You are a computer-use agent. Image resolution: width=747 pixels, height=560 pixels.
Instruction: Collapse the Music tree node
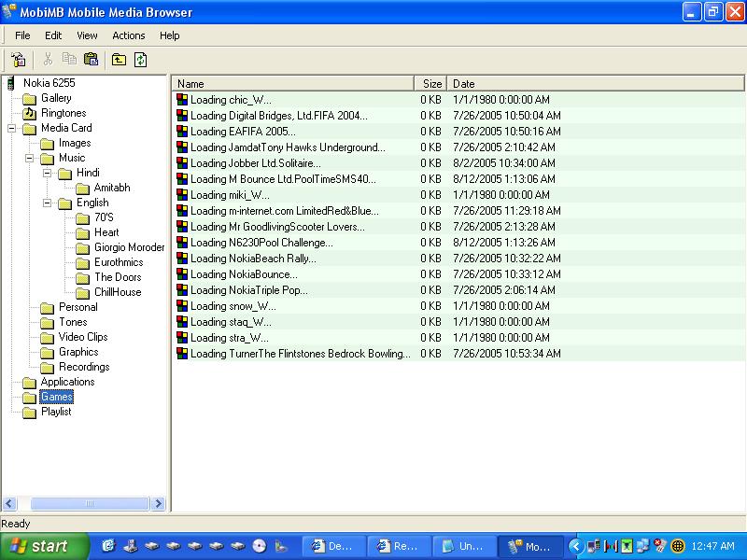coord(30,158)
